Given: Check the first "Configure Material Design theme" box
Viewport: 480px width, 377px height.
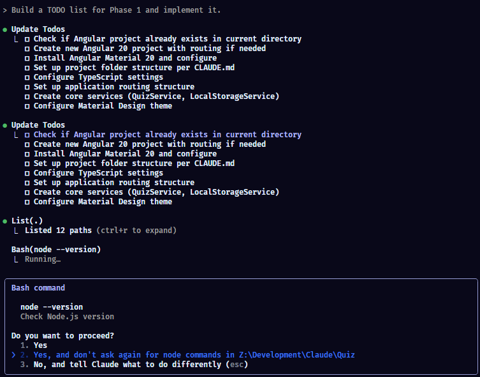Looking at the screenshot, I should [27, 107].
